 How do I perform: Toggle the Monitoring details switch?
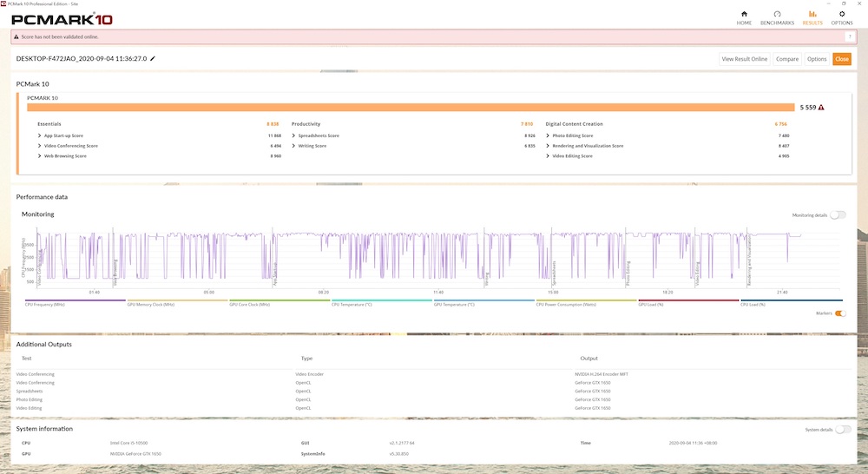[x=837, y=214]
